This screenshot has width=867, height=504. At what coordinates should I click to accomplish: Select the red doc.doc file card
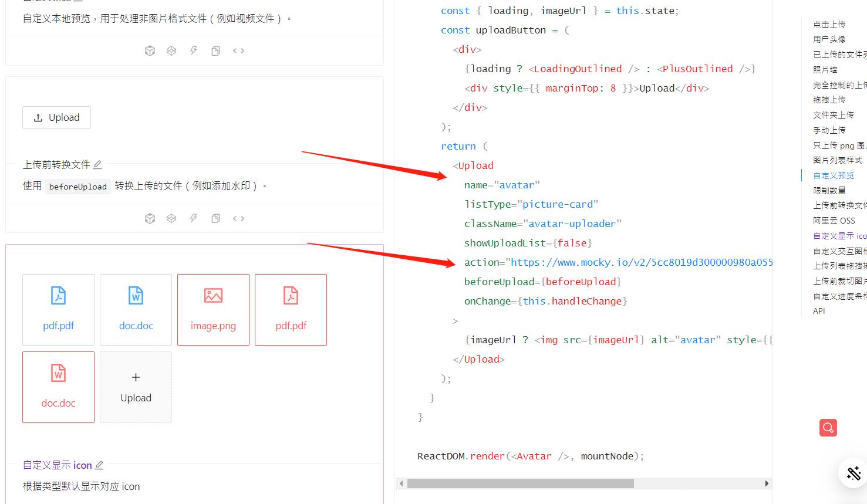[58, 387]
